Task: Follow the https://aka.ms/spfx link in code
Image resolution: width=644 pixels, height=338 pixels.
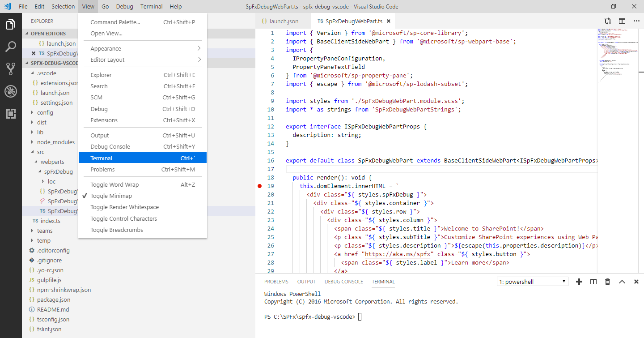Action: point(398,254)
